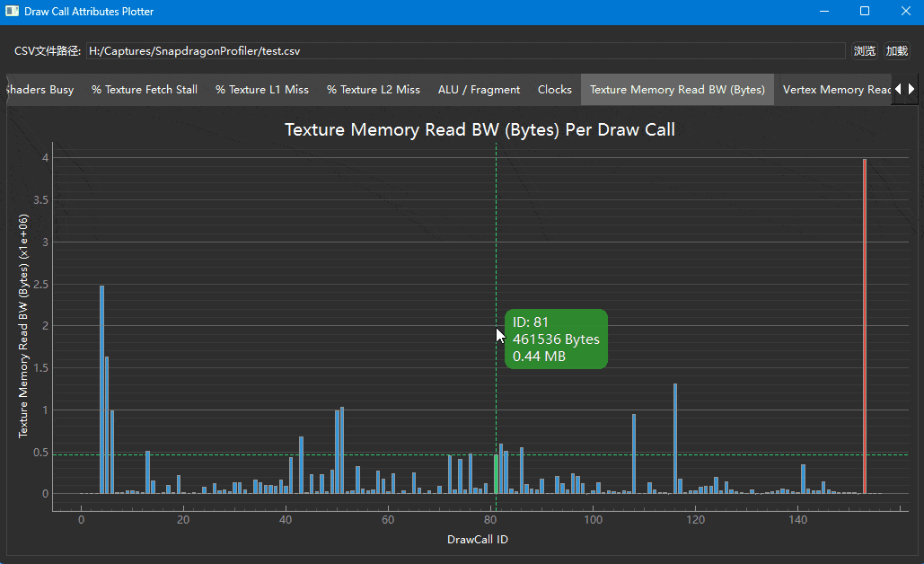924x564 pixels.
Task: Close the Draw Call Attributes Plotter window
Action: 906,11
